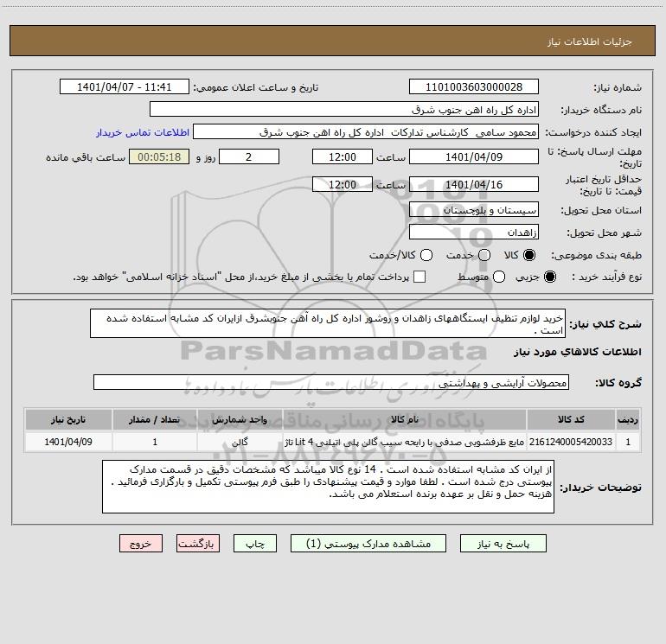Click the need number field 1101003603000028
Viewport: 666px width, 644px height.
click(x=474, y=86)
